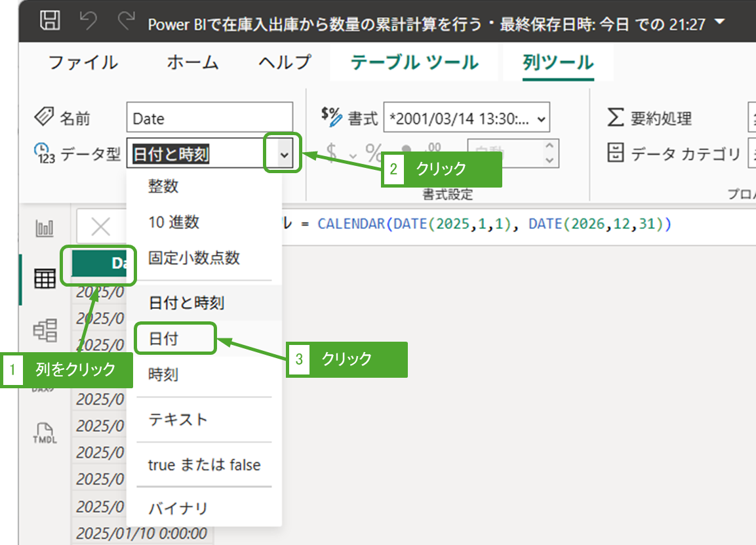
Task: Expand the データ型 dropdown arrow
Action: tap(283, 154)
